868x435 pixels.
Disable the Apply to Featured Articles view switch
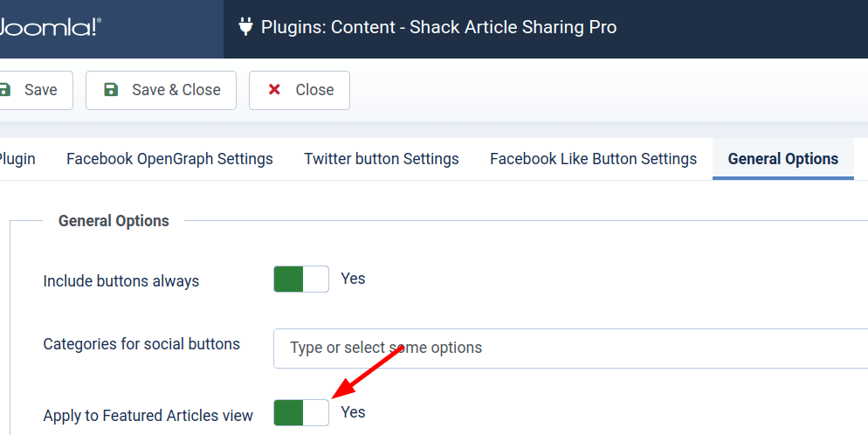tap(301, 413)
